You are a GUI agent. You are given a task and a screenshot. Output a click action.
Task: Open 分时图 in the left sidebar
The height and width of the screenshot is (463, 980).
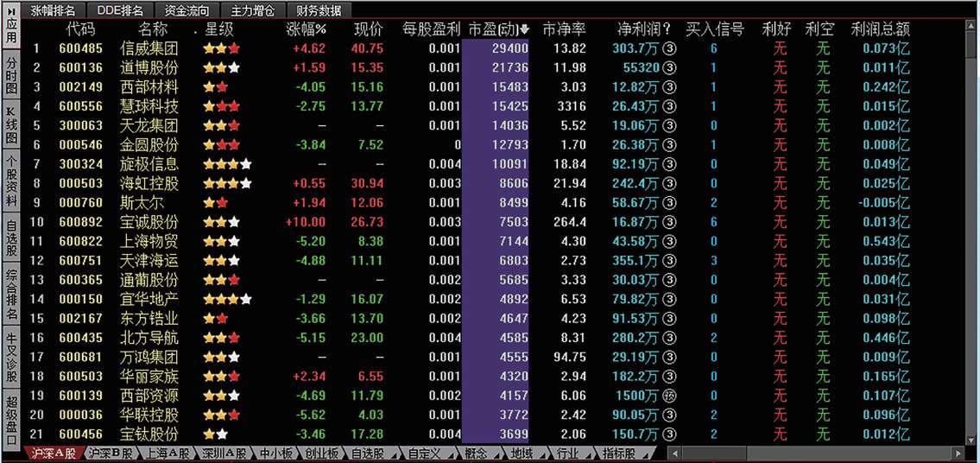[11, 73]
